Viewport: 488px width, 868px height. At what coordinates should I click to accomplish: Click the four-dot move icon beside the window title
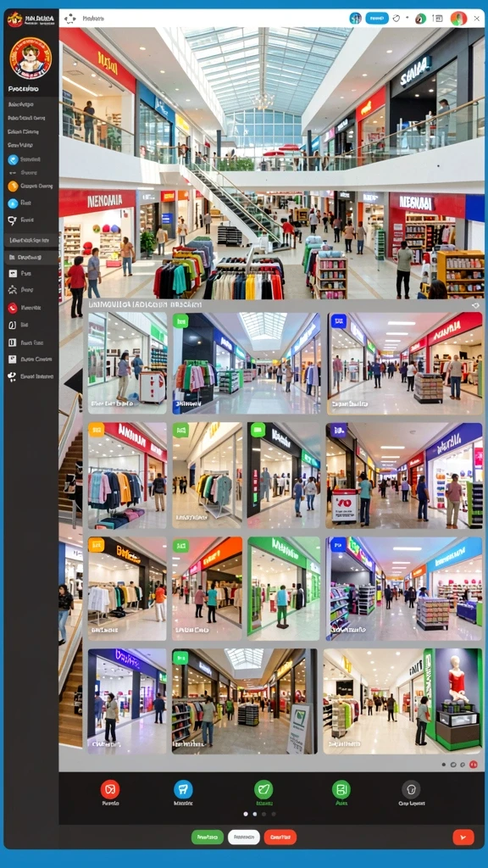click(69, 19)
